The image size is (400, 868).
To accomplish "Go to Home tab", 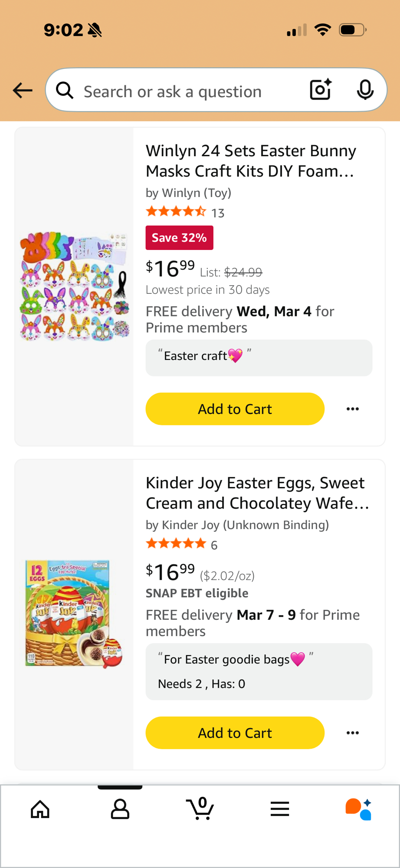I will (40, 809).
